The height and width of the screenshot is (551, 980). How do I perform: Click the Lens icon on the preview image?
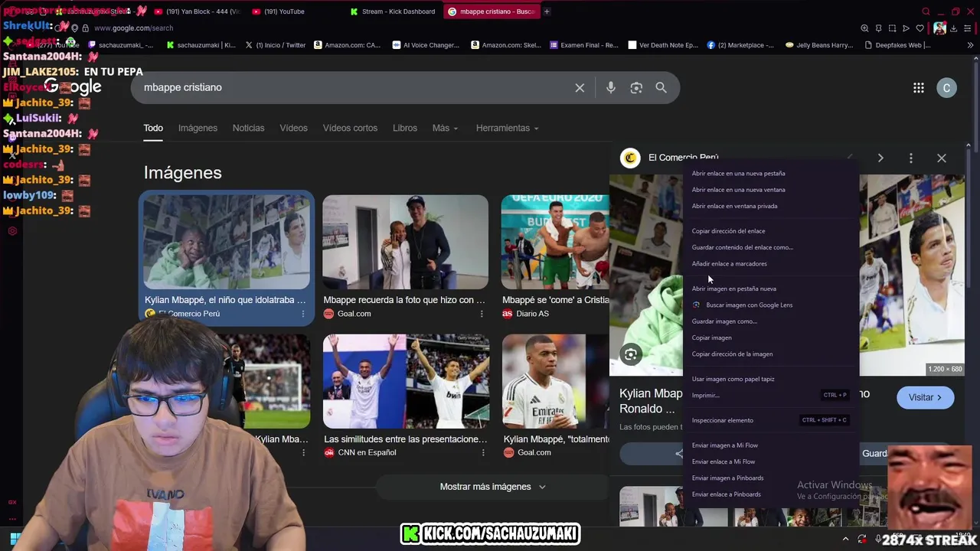coord(631,354)
